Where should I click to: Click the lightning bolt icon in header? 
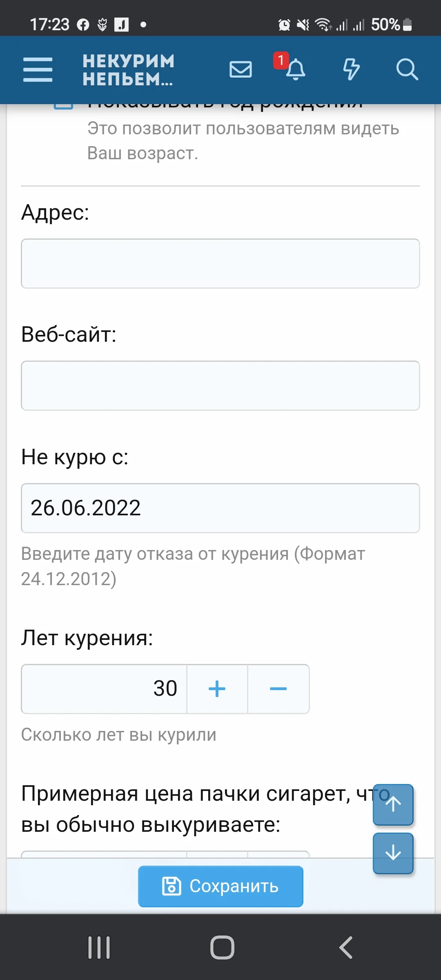[x=351, y=69]
